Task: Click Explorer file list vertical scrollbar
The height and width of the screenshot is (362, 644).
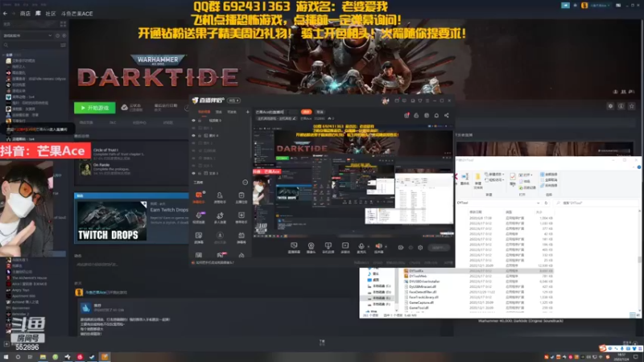Action: [x=639, y=260]
